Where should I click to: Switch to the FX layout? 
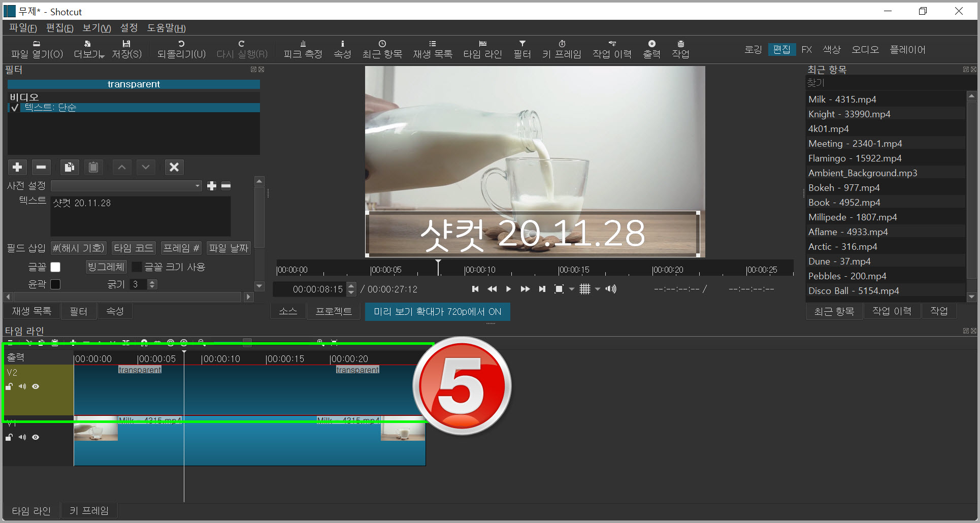tap(806, 49)
